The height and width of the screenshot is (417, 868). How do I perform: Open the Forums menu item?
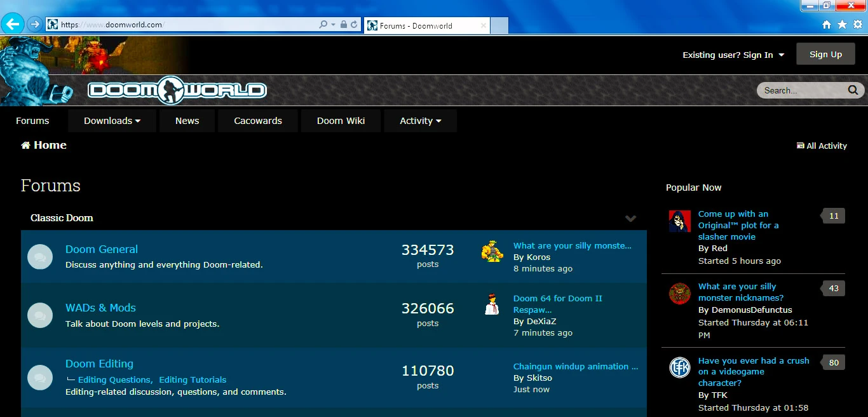[x=32, y=121]
